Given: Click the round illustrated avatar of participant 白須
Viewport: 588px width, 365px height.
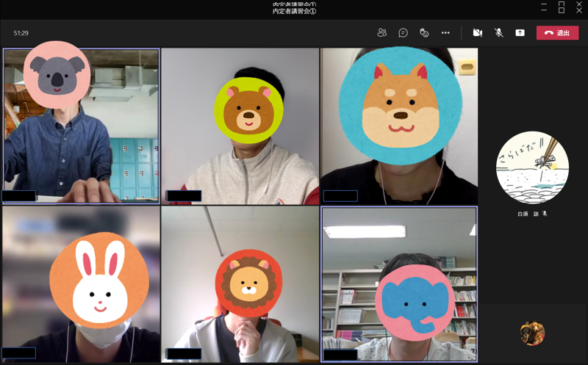Looking at the screenshot, I should [x=532, y=168].
